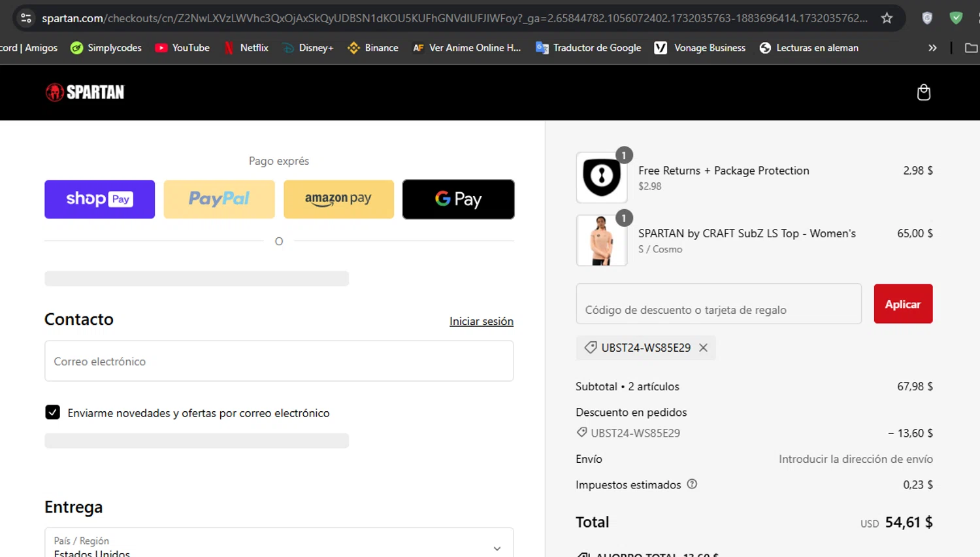Focus the discount code input field
Viewport: 980px width, 557px height.
[x=719, y=304]
